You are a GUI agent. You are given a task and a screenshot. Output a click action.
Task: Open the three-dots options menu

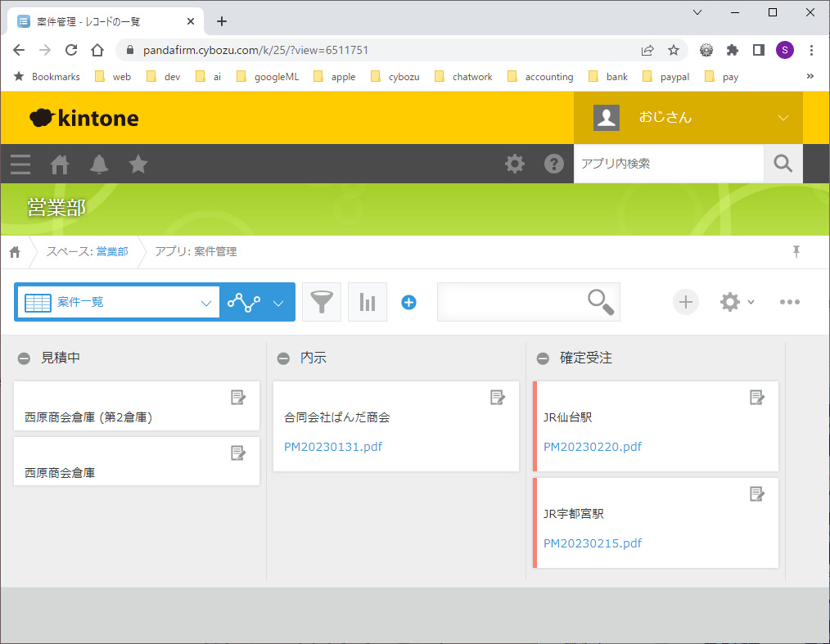[789, 302]
